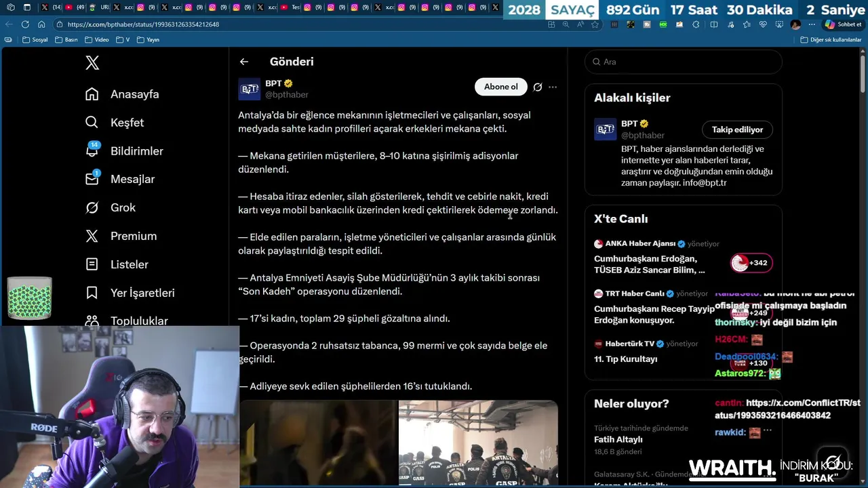Switch to the YouTube tab labeled (49

tap(75, 7)
